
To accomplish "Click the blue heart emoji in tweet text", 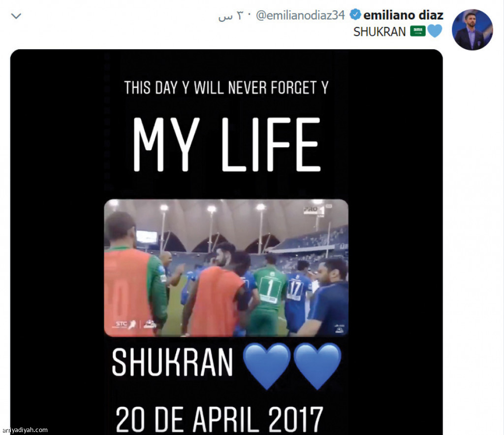I will [x=435, y=31].
